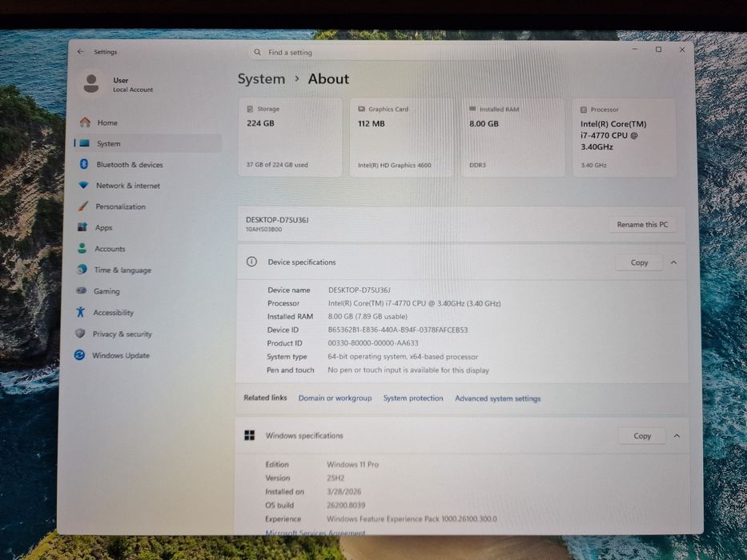Click the 8.00 GB (7.89 GB usable) value
This screenshot has height=560, width=747.
(x=367, y=316)
